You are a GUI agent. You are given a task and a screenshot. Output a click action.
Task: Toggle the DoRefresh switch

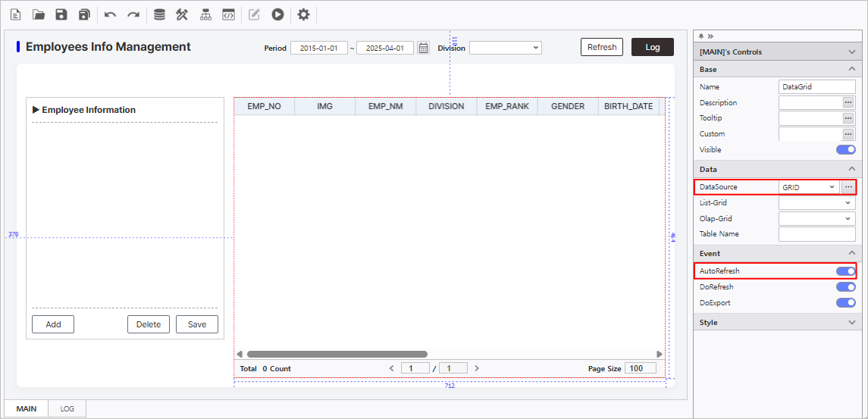pyautogui.click(x=846, y=286)
